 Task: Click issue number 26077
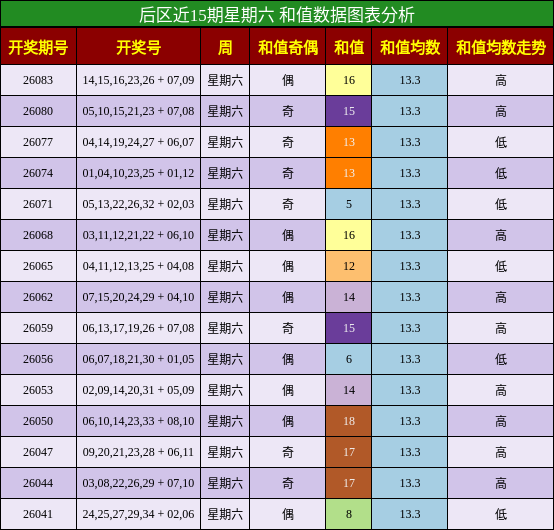(x=38, y=142)
